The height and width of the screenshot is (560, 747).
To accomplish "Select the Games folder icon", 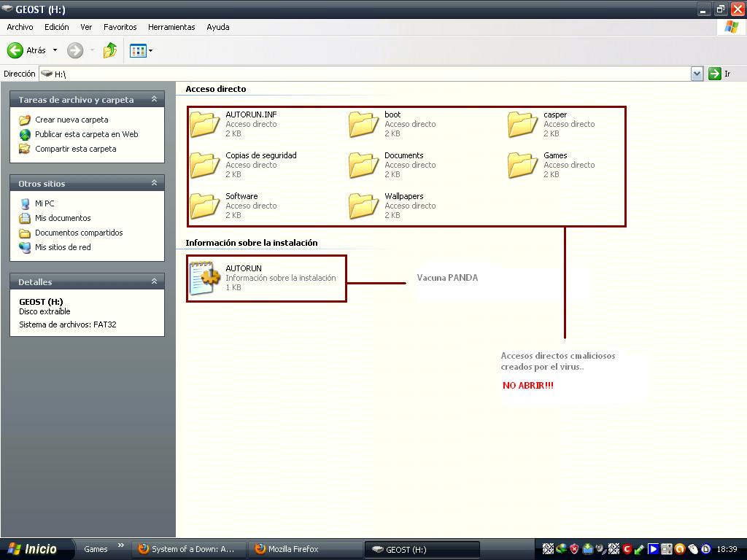I will (523, 165).
